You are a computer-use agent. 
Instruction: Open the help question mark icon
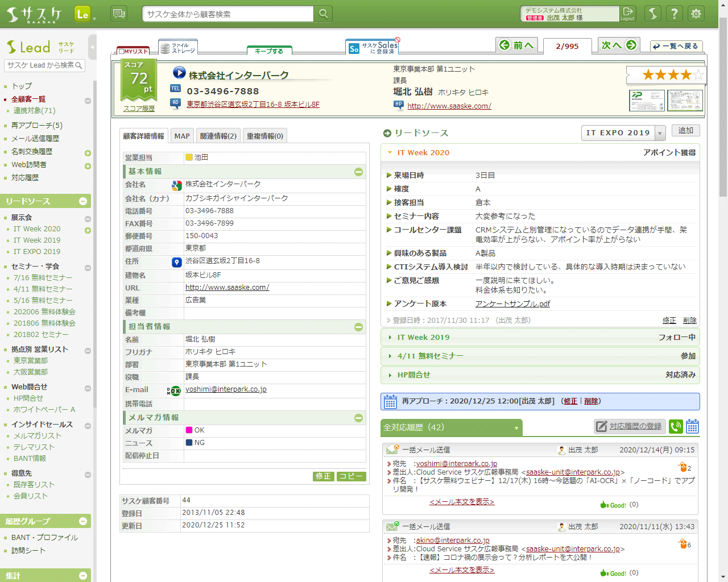coord(675,14)
